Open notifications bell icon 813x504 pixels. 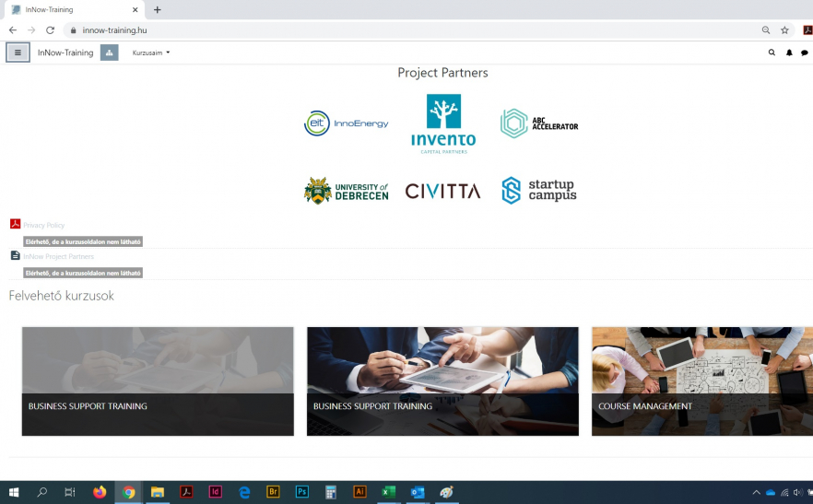point(789,53)
